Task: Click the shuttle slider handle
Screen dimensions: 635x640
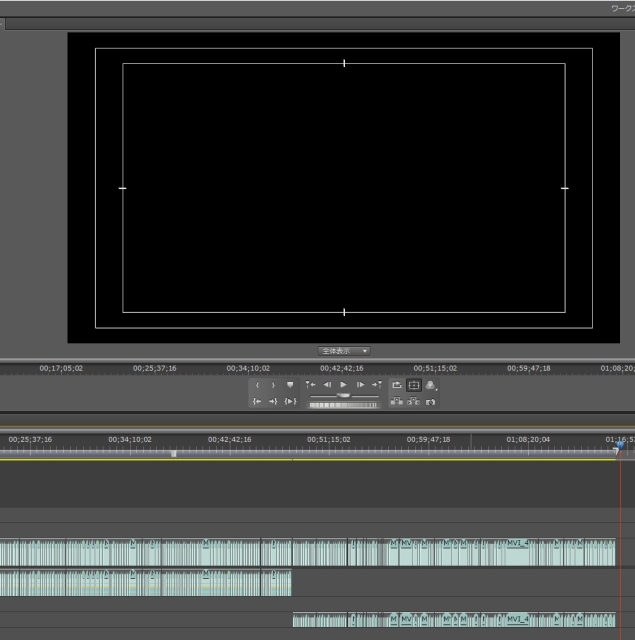Action: 344,396
